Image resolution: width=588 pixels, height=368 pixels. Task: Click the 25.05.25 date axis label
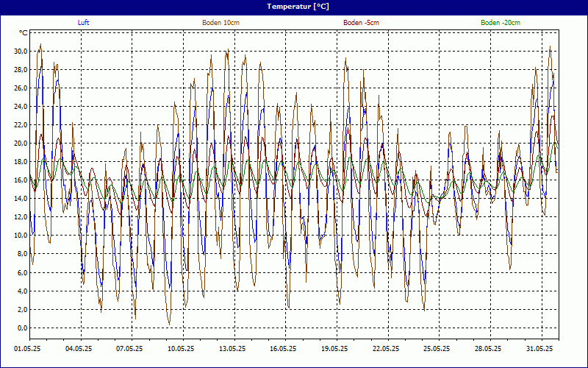tap(437, 349)
